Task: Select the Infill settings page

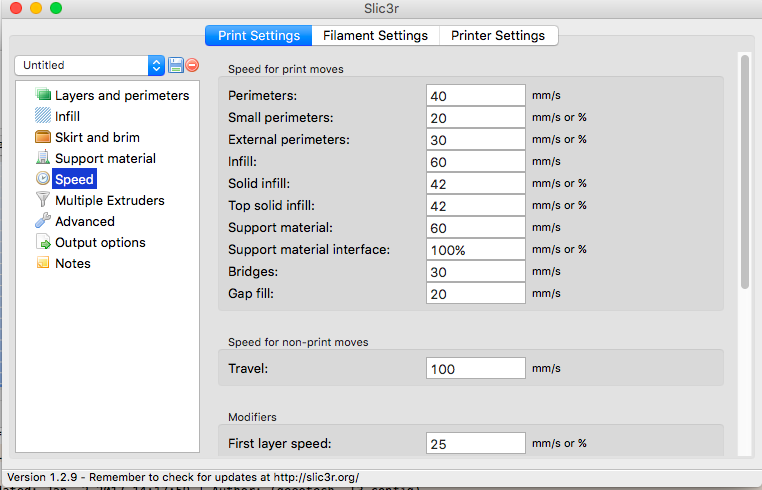Action: 67,116
